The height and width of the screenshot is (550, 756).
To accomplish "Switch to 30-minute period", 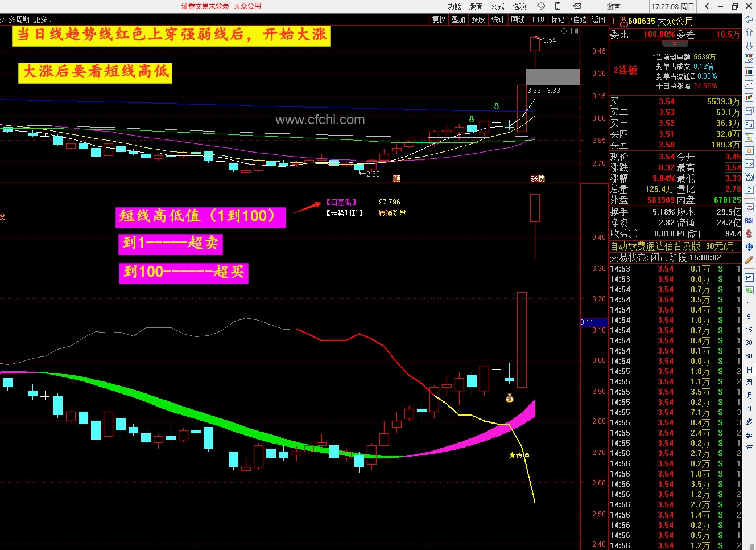I will [x=749, y=343].
